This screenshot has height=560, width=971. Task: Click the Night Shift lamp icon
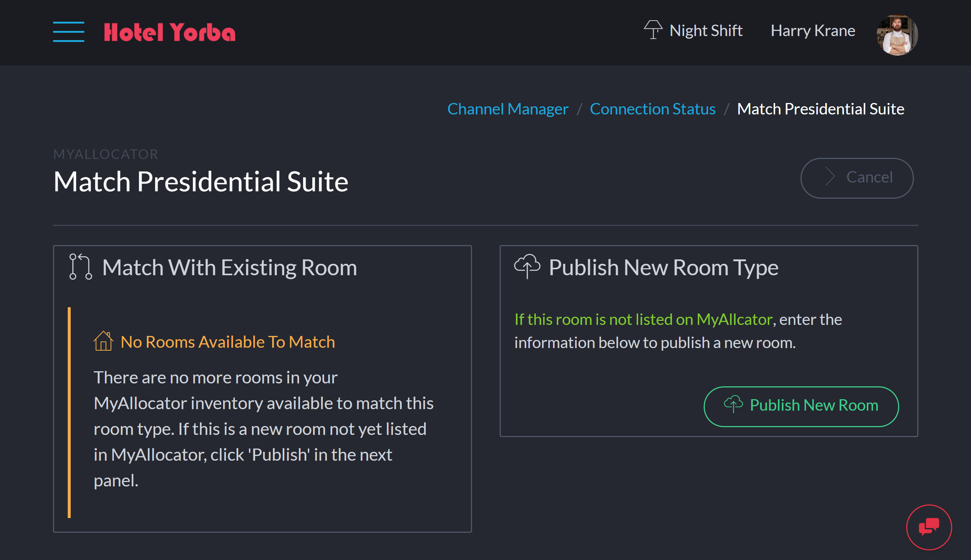(652, 31)
